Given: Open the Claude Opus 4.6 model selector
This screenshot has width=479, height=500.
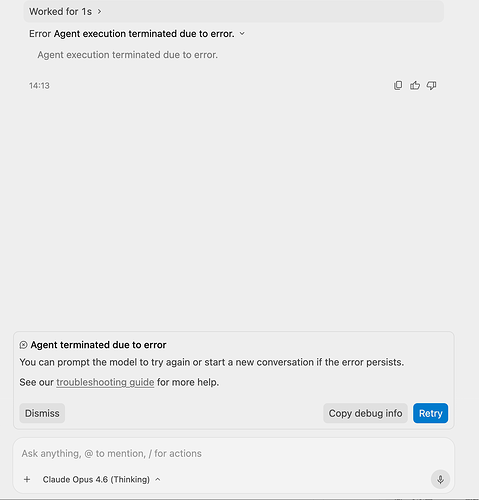Looking at the screenshot, I should pos(101,479).
